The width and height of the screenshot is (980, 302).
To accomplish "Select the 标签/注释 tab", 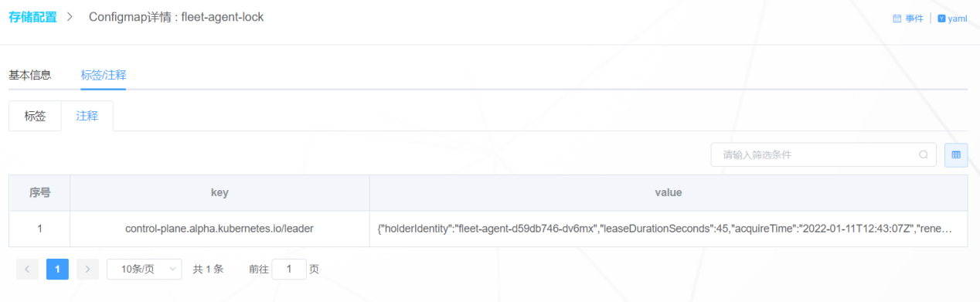I will click(x=104, y=75).
